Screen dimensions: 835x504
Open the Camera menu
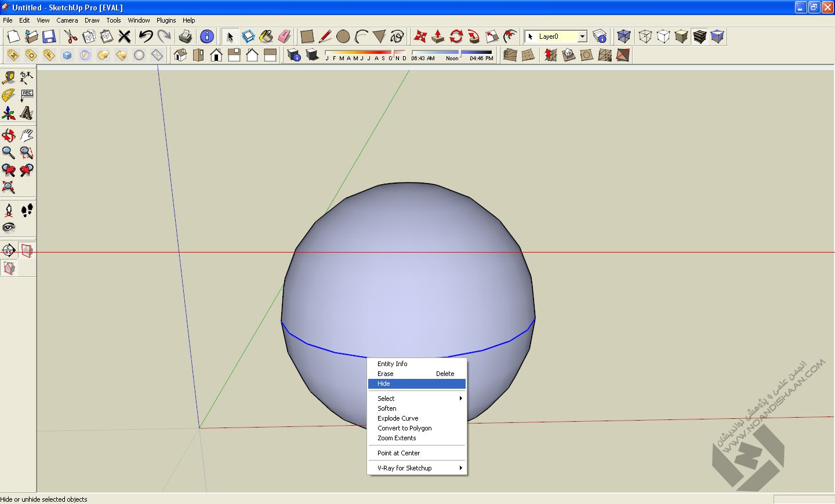coord(67,20)
